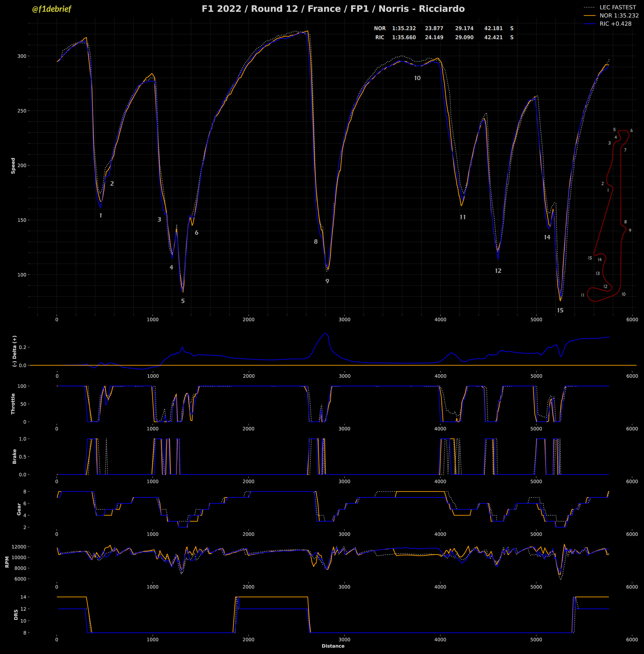Click the chart title mentioning Norris - Ricciardo

333,9
